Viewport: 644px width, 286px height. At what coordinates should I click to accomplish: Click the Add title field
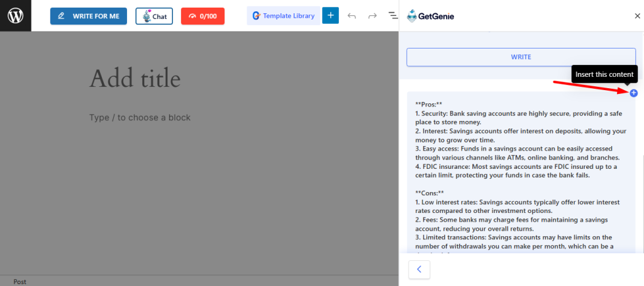135,79
